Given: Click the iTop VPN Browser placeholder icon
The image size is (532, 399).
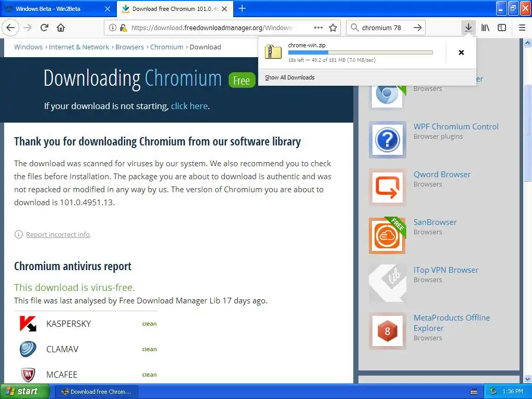Looking at the screenshot, I should click(x=388, y=283).
